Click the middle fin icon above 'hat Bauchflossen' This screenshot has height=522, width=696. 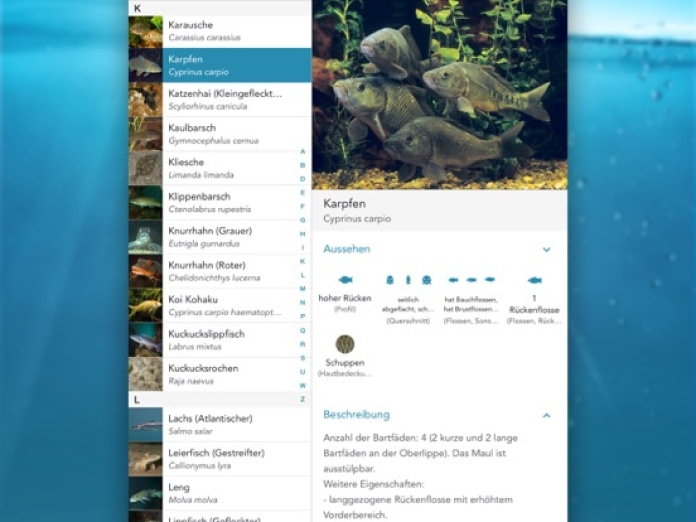coord(471,280)
